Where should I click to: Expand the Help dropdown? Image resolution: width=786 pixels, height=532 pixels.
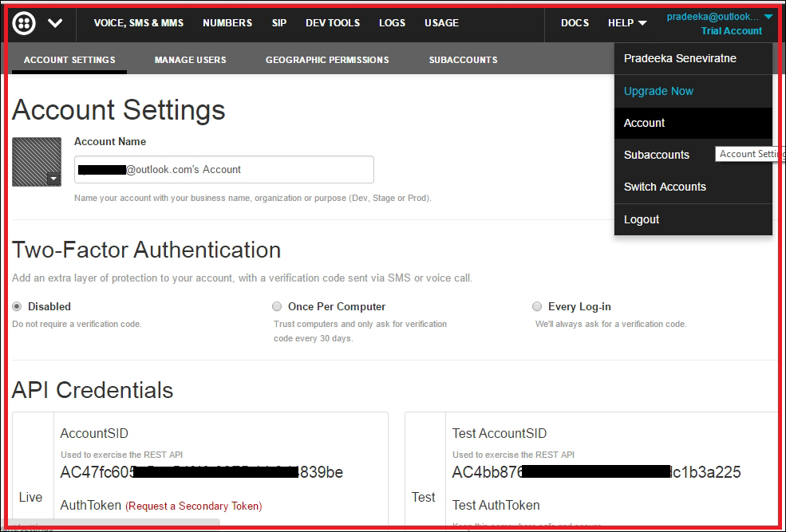tap(627, 23)
